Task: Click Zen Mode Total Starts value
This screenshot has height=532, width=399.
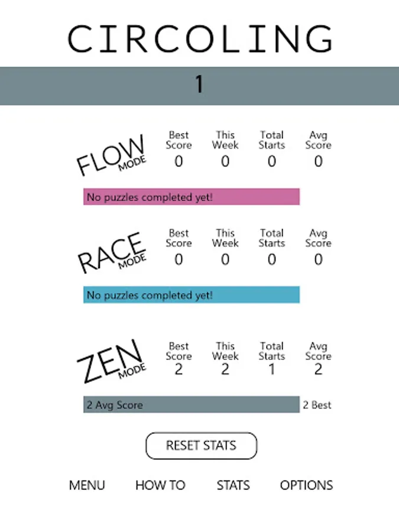Action: click(271, 370)
